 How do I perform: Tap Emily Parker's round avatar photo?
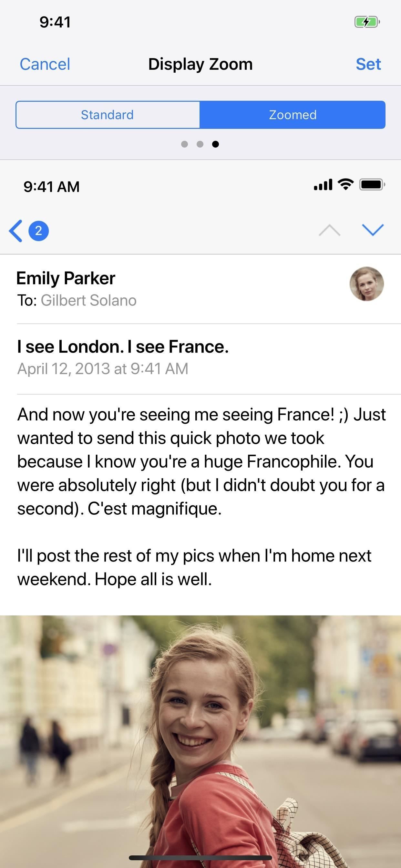click(x=367, y=284)
